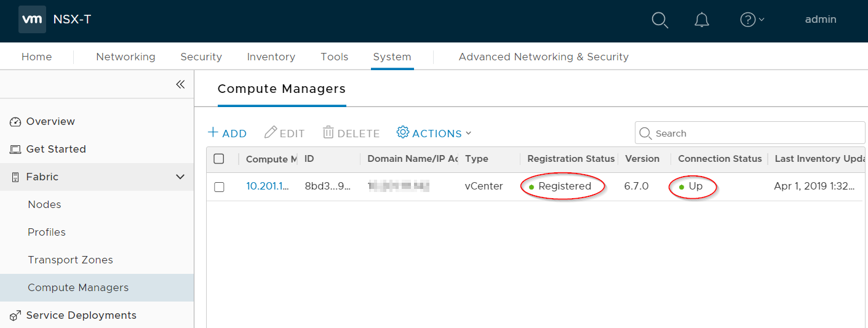This screenshot has height=328, width=868.
Task: Collapse the Fabric section chevron
Action: pos(180,177)
